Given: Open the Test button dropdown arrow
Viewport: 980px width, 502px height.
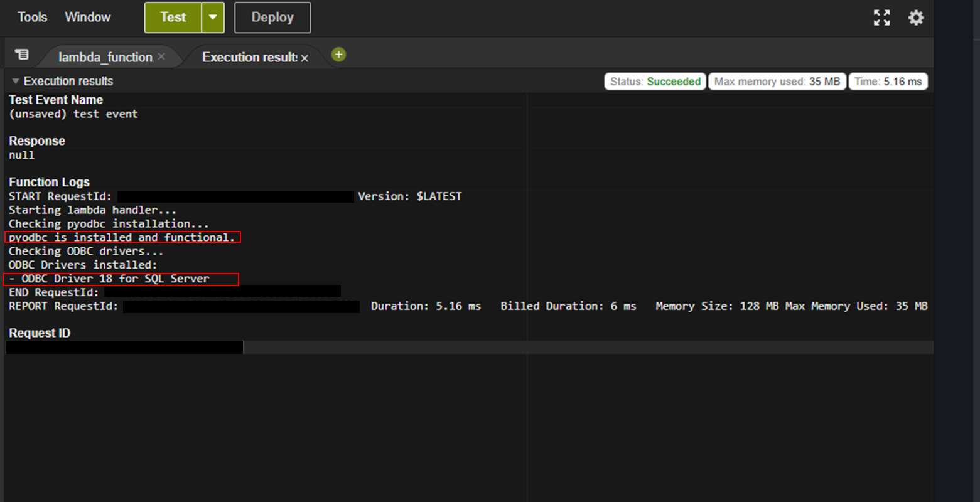Looking at the screenshot, I should pyautogui.click(x=213, y=18).
